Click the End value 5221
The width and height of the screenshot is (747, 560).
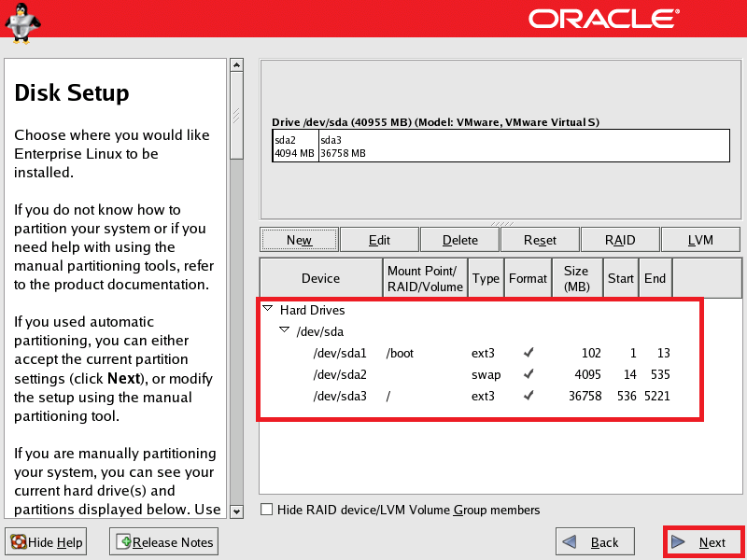click(657, 396)
